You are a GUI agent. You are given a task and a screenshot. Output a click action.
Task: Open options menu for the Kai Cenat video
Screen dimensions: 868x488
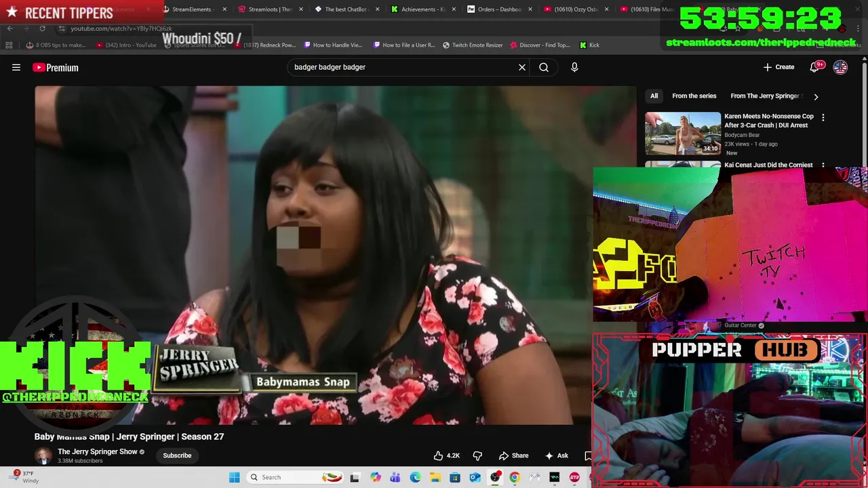pyautogui.click(x=823, y=165)
